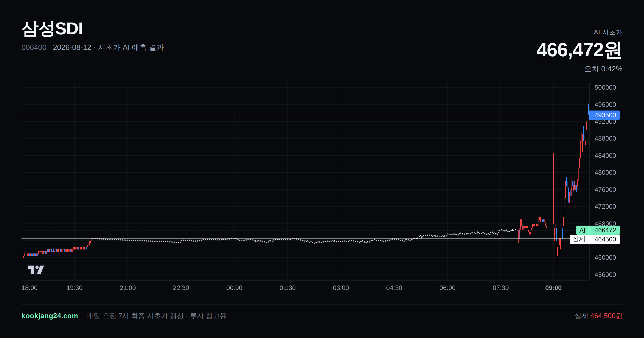Click the 09:00 time axis marker
The width and height of the screenshot is (644, 338).
click(x=553, y=288)
